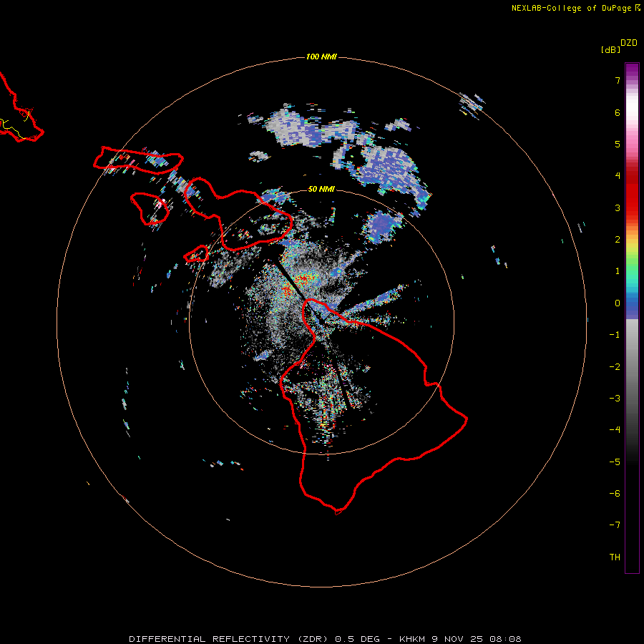Click the 7 value on the color scale
This screenshot has width=644, height=644.
618,80
